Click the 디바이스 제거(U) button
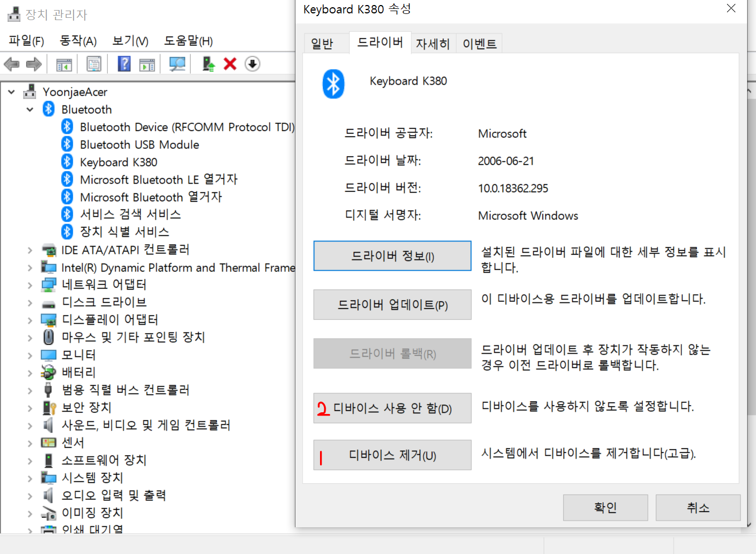 392,455
